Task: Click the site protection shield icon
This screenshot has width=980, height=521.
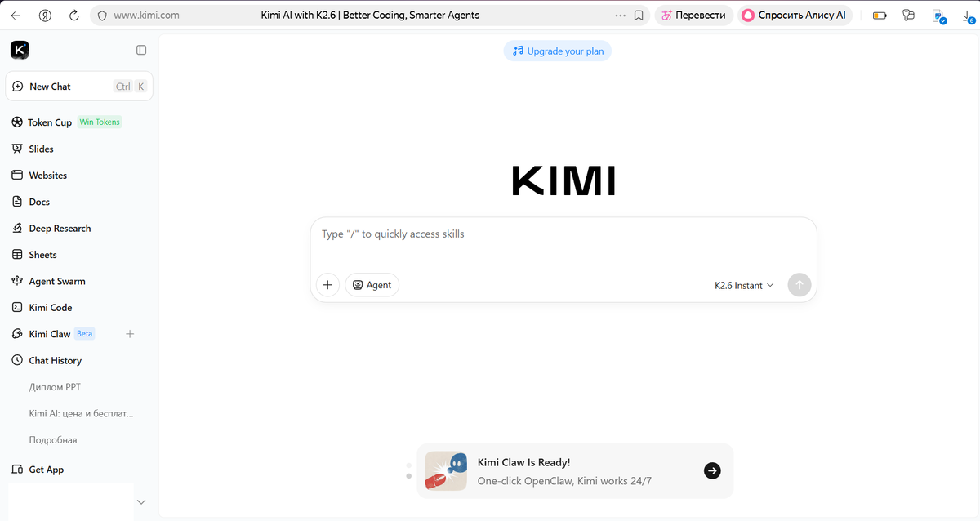Action: pos(101,15)
